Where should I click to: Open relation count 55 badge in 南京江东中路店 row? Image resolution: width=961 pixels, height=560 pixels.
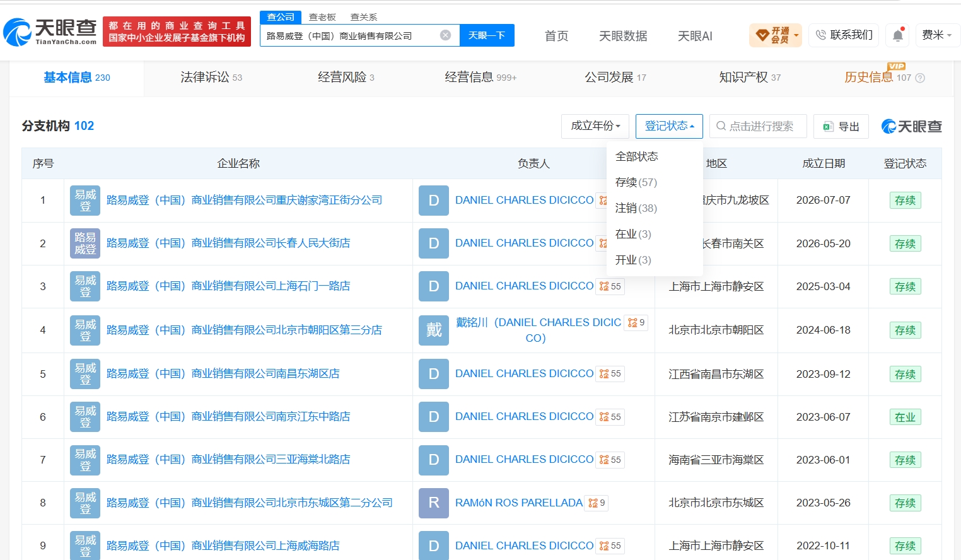point(610,417)
